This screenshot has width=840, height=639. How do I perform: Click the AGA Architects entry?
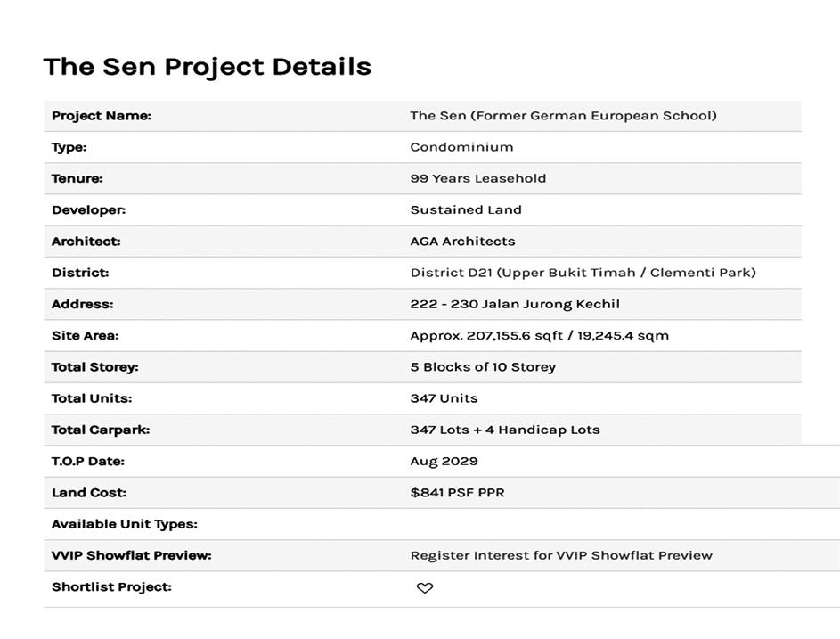coord(462,242)
